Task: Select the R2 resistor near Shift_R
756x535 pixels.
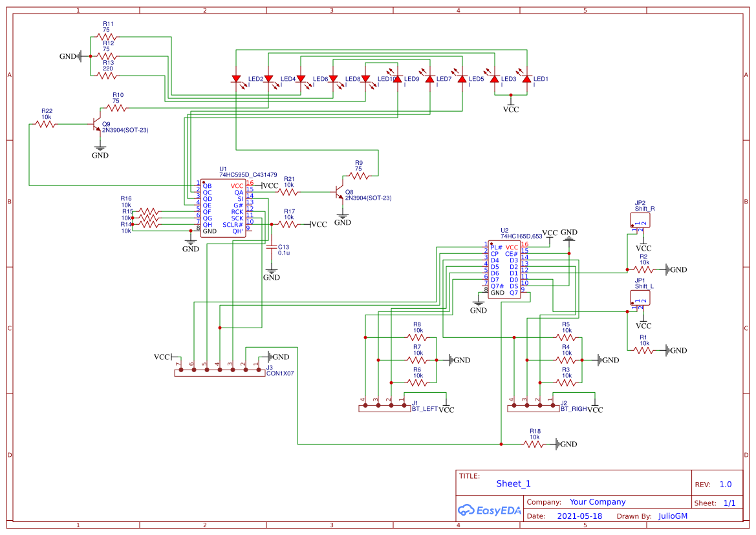Action: pos(643,269)
